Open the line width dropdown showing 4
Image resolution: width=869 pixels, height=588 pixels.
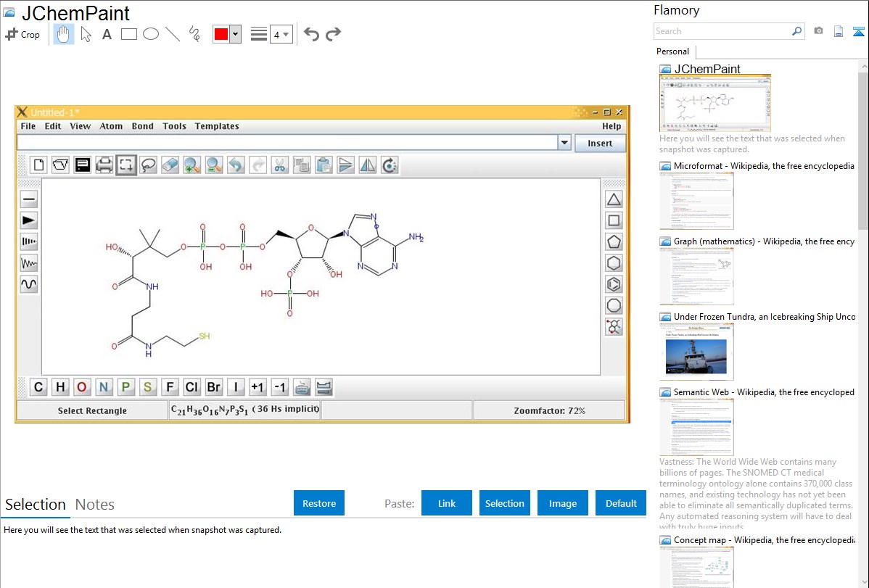point(281,34)
